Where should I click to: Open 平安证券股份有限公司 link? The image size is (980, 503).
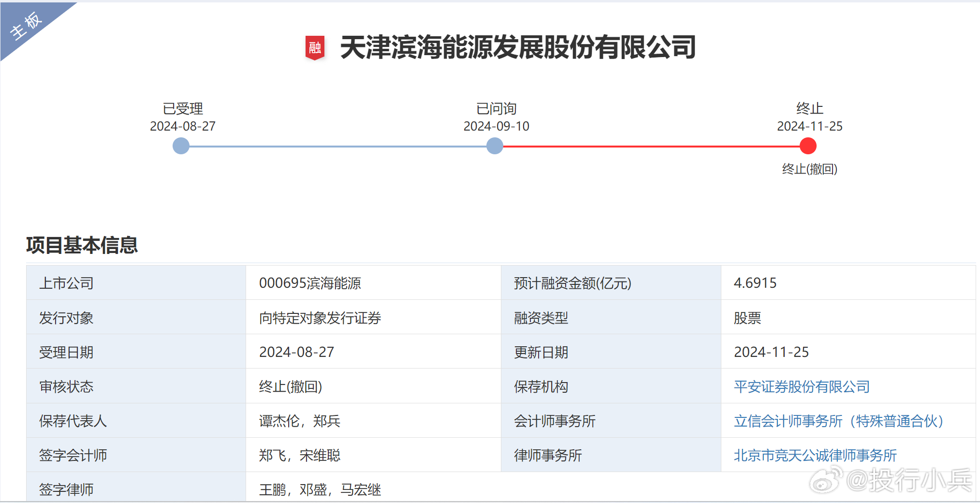[x=802, y=386]
